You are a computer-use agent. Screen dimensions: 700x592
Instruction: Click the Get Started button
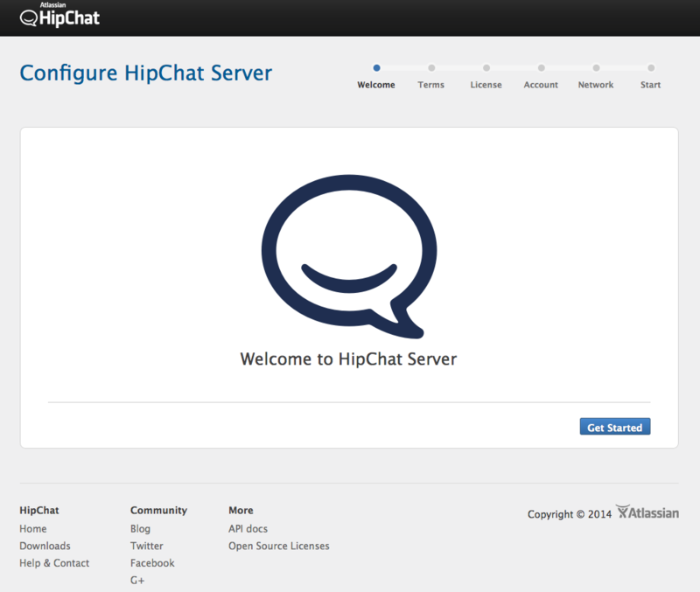click(x=615, y=427)
